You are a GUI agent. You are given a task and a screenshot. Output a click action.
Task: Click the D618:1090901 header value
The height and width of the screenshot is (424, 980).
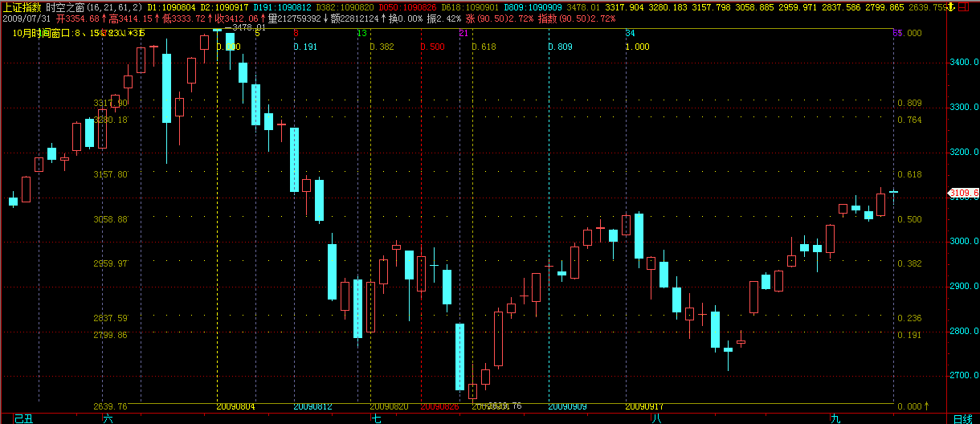click(x=469, y=6)
